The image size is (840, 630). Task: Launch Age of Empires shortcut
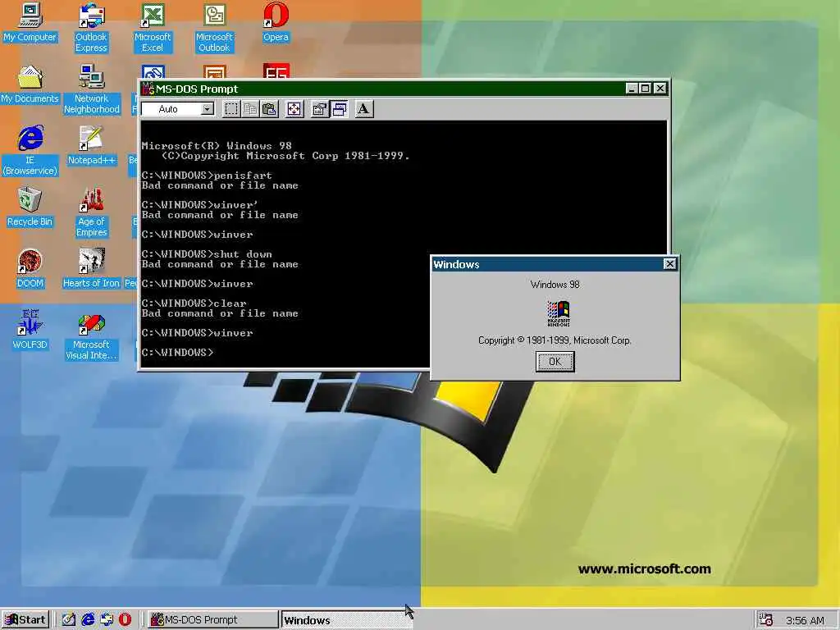tap(92, 212)
